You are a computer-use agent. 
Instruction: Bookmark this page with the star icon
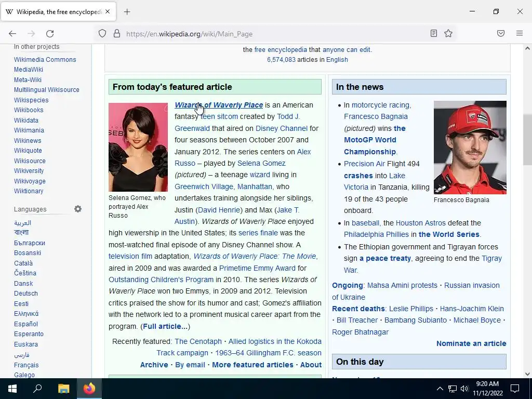pos(448,33)
